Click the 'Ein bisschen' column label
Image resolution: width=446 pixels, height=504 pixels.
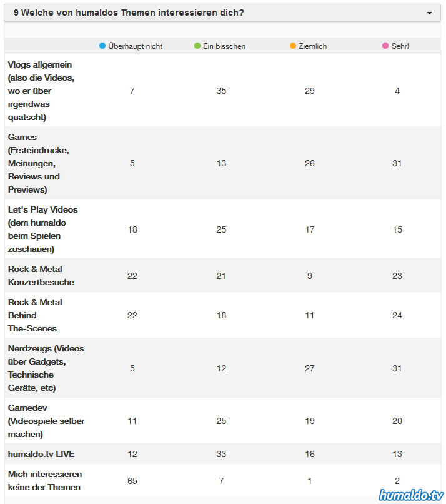coord(224,46)
